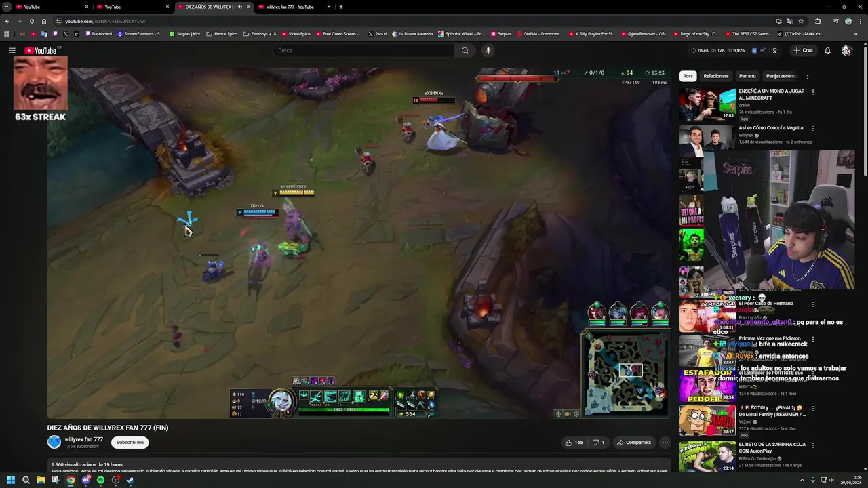Open the Video Epico bookmark folder
Image resolution: width=868 pixels, height=488 pixels.
coord(295,33)
